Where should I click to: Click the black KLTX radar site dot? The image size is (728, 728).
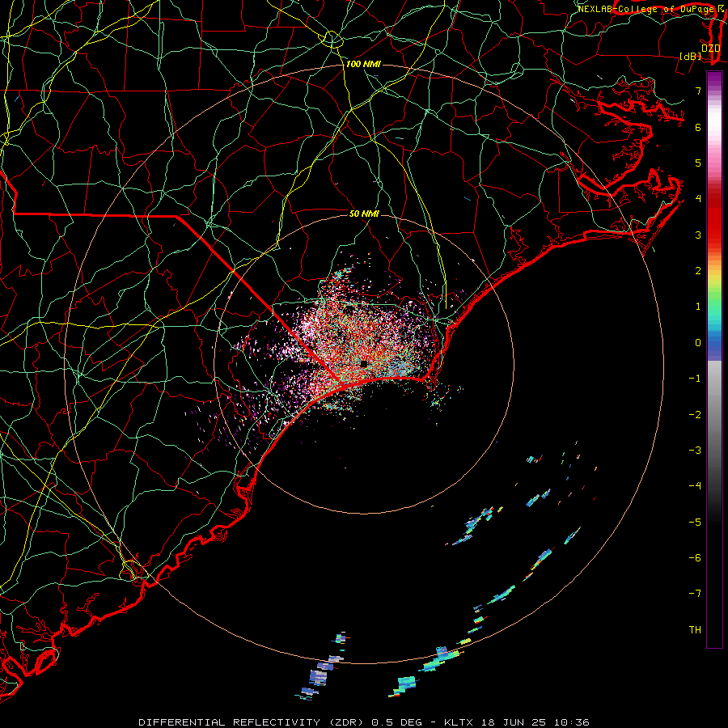[x=364, y=363]
